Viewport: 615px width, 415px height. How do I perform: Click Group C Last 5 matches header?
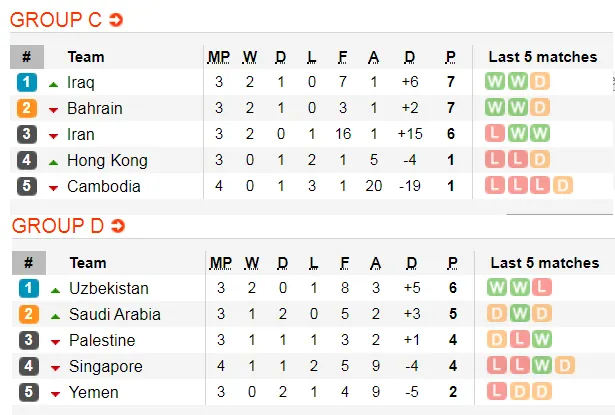(543, 57)
